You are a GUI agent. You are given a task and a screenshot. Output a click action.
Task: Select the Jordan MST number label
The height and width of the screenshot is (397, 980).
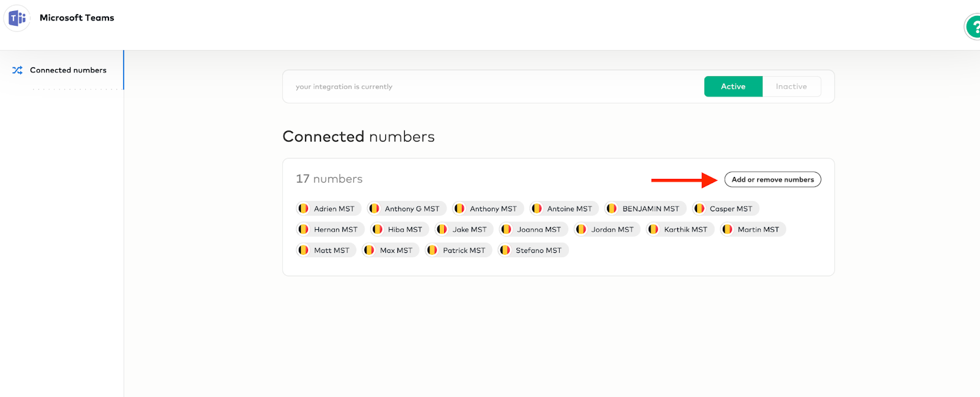coord(612,230)
